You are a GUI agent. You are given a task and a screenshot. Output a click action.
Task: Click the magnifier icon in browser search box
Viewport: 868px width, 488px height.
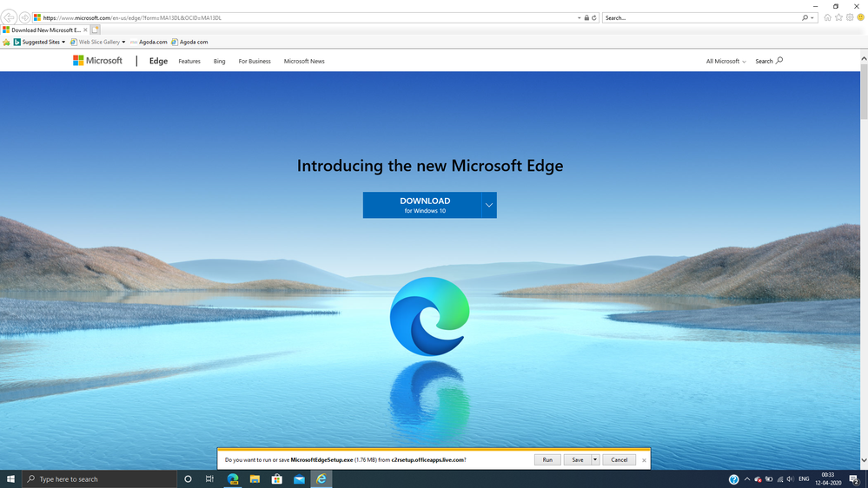805,17
